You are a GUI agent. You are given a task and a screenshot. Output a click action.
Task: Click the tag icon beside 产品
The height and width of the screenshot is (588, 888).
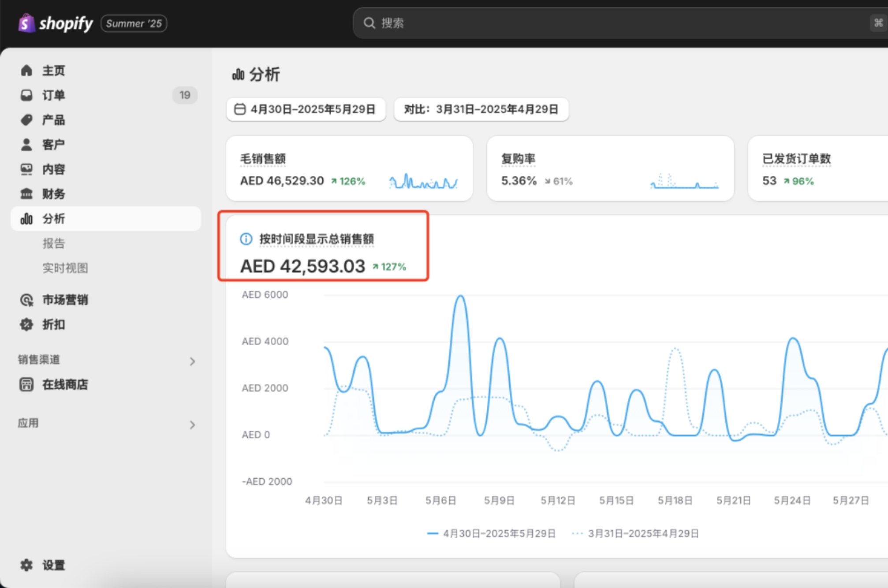point(26,120)
